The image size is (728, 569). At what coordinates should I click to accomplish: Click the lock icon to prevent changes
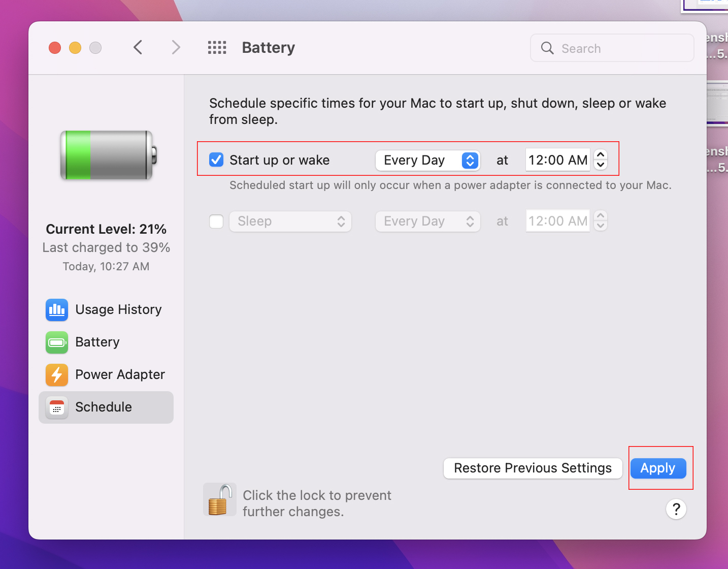(x=220, y=499)
